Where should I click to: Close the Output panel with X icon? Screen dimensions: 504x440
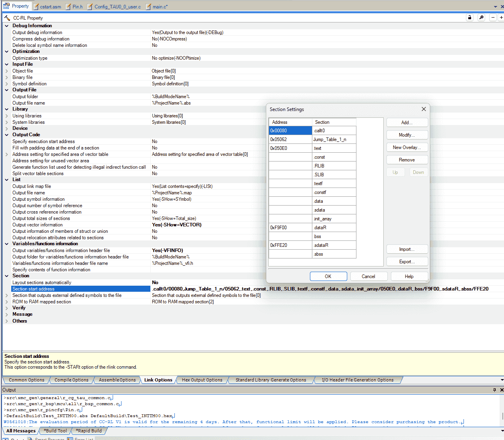[x=501, y=390]
